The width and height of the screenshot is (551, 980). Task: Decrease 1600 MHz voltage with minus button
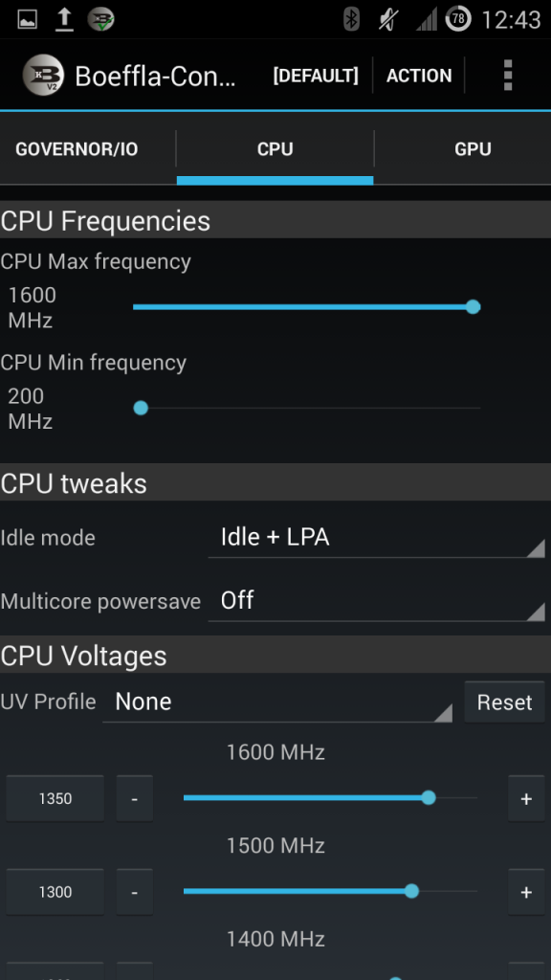pyautogui.click(x=134, y=798)
